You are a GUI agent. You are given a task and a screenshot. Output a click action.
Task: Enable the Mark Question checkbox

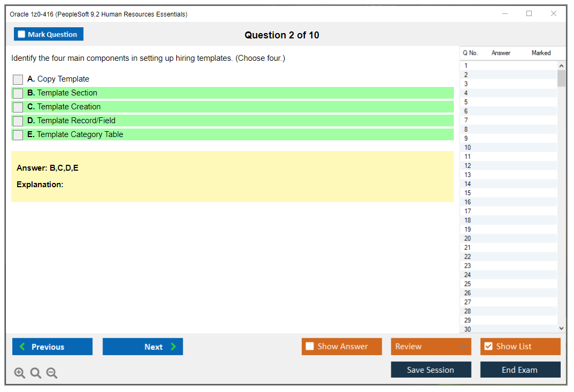[21, 34]
